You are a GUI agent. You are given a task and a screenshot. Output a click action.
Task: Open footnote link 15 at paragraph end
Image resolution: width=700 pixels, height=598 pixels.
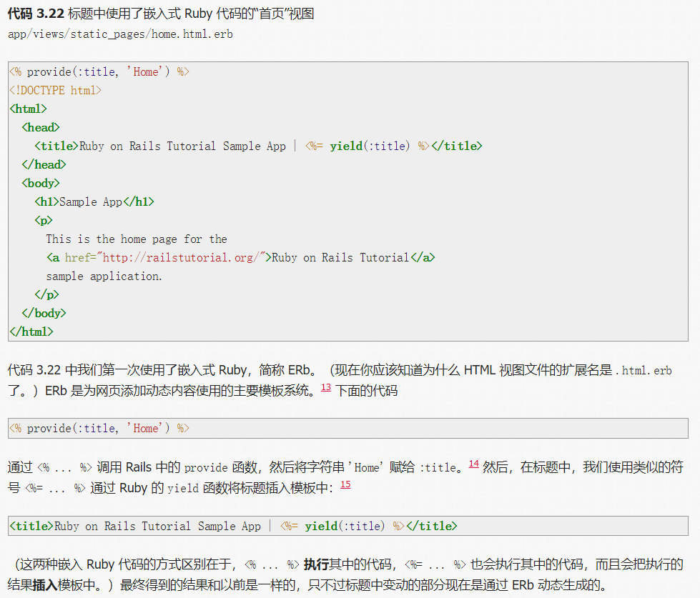coord(345,484)
